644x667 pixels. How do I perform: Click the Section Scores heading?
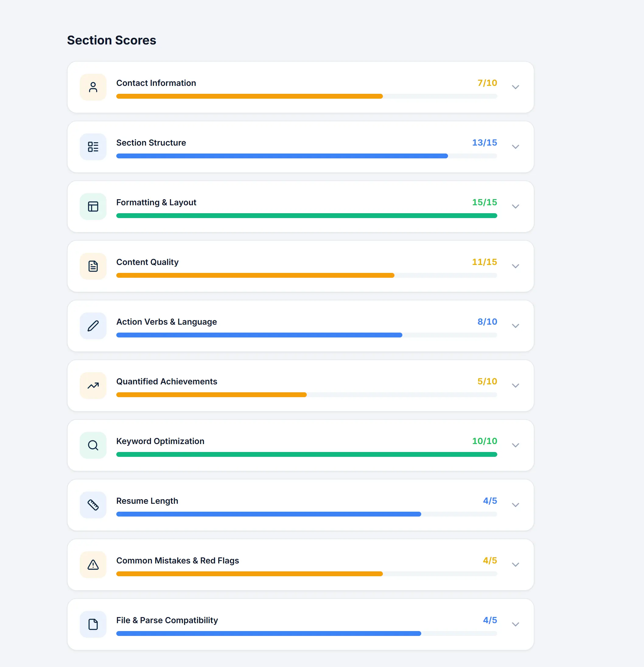tap(111, 40)
